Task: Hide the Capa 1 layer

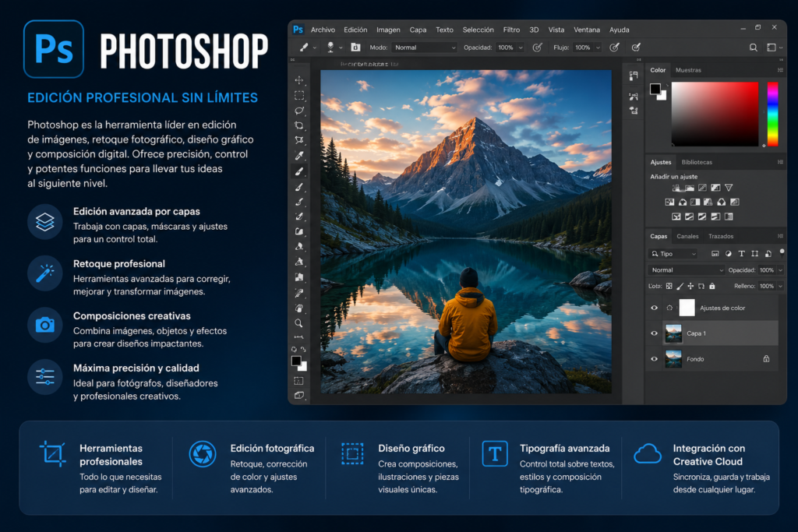Action: click(x=655, y=333)
